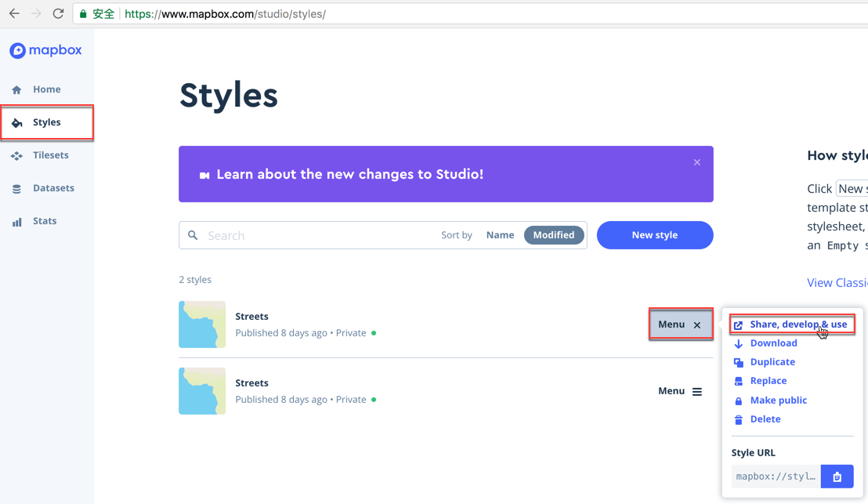
Task: Open second Streets style thumbnail
Action: pos(202,391)
